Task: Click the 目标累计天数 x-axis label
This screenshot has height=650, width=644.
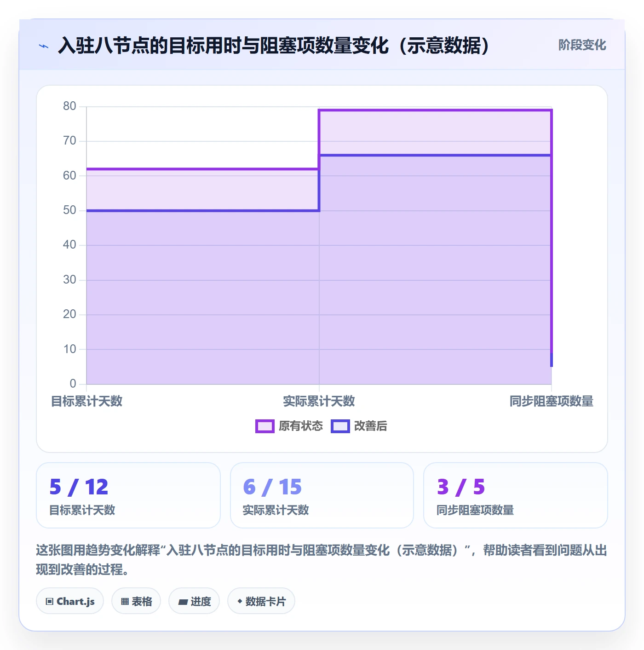Action: 87,401
